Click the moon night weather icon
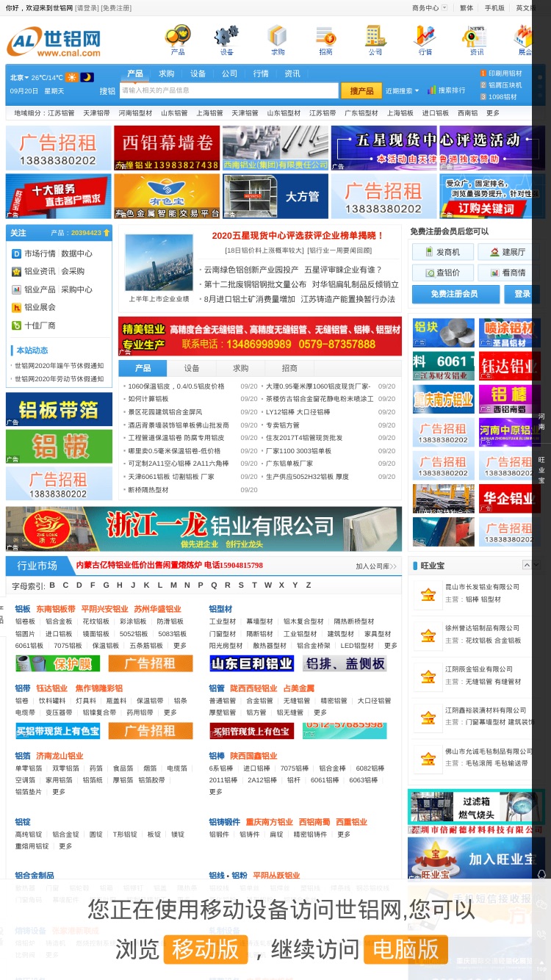 point(87,77)
